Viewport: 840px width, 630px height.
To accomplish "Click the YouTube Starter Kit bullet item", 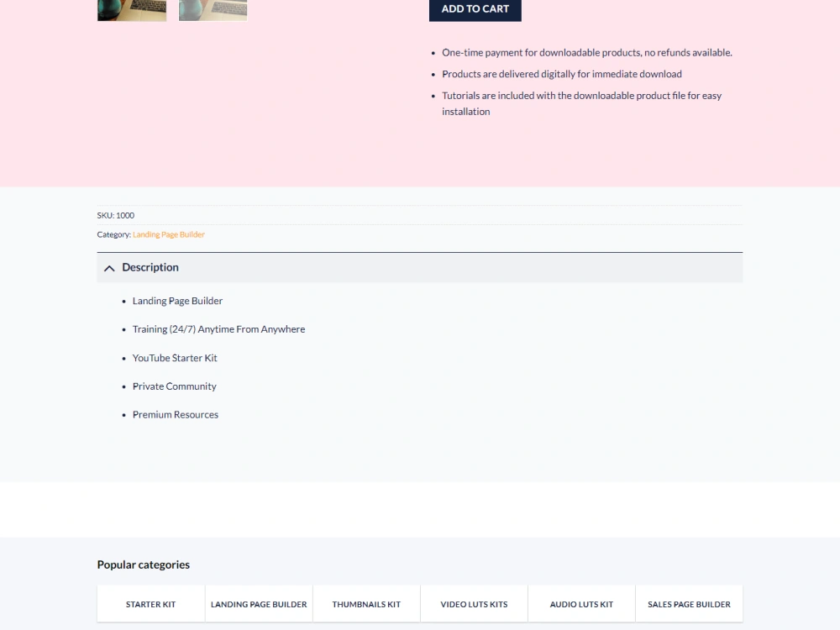I will click(x=175, y=357).
